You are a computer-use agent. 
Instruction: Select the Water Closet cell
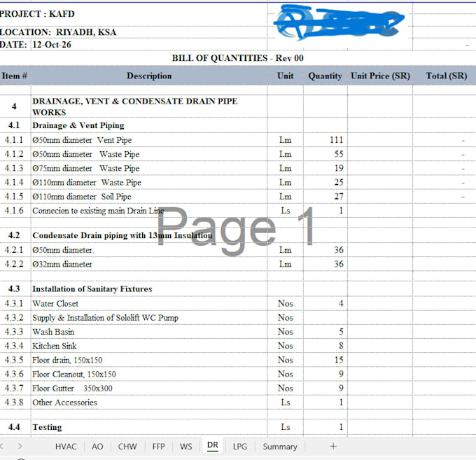[149, 304]
